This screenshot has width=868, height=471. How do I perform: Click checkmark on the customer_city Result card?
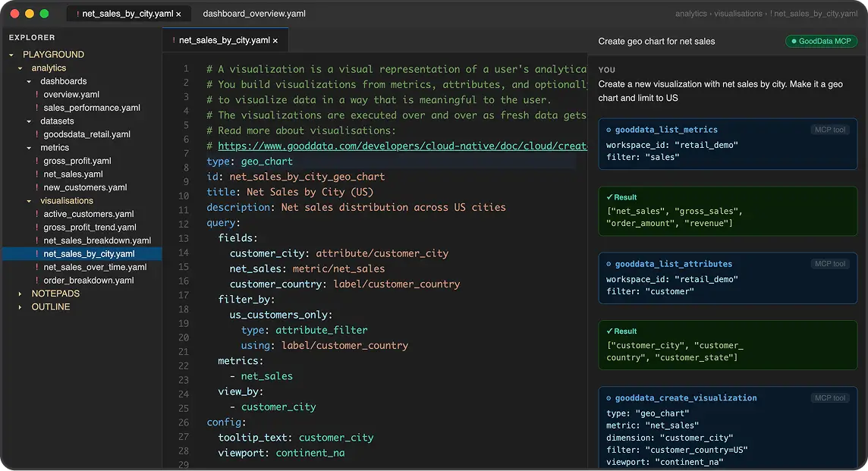[609, 331]
